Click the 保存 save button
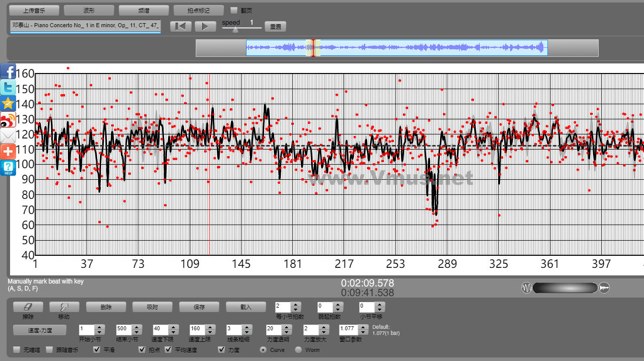The image size is (644, 361). [x=199, y=307]
